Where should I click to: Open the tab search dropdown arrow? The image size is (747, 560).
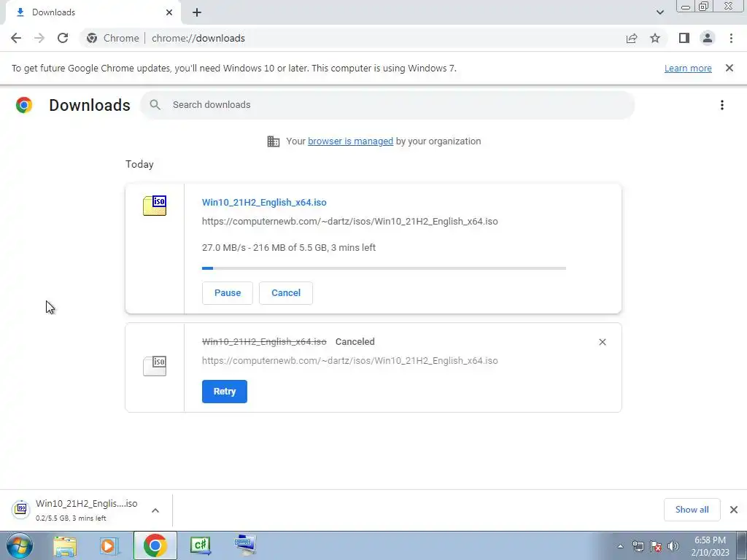659,12
